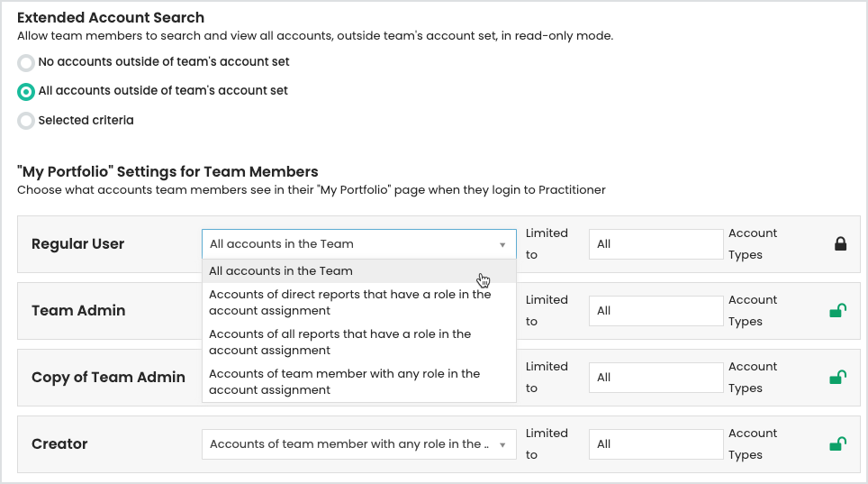Toggle the lock for Copy of Team Admin

[837, 378]
